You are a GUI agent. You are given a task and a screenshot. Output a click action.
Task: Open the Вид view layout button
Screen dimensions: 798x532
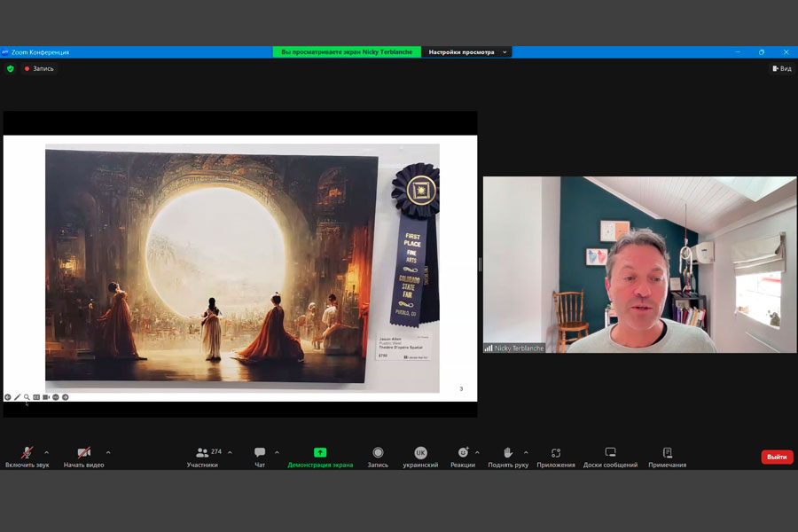coord(781,68)
